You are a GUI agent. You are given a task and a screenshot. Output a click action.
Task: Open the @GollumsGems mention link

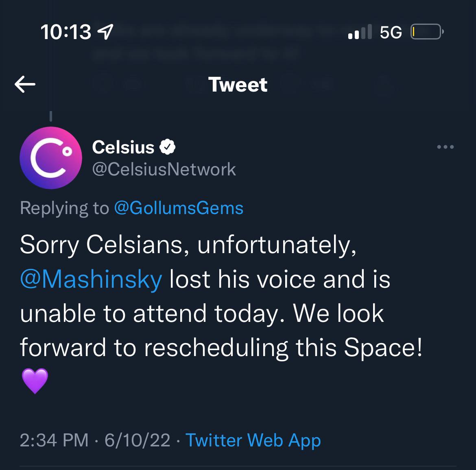click(x=179, y=208)
